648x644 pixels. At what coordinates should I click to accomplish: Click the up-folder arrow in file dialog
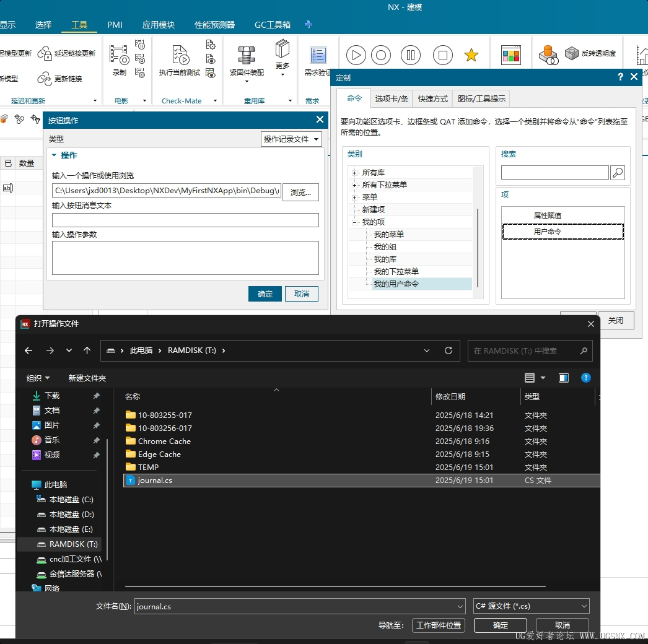click(x=87, y=350)
